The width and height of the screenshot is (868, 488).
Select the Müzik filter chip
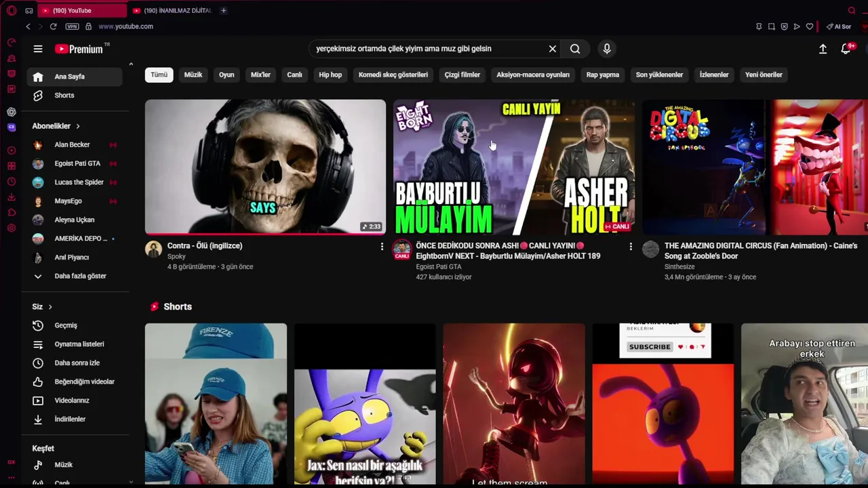pos(193,75)
